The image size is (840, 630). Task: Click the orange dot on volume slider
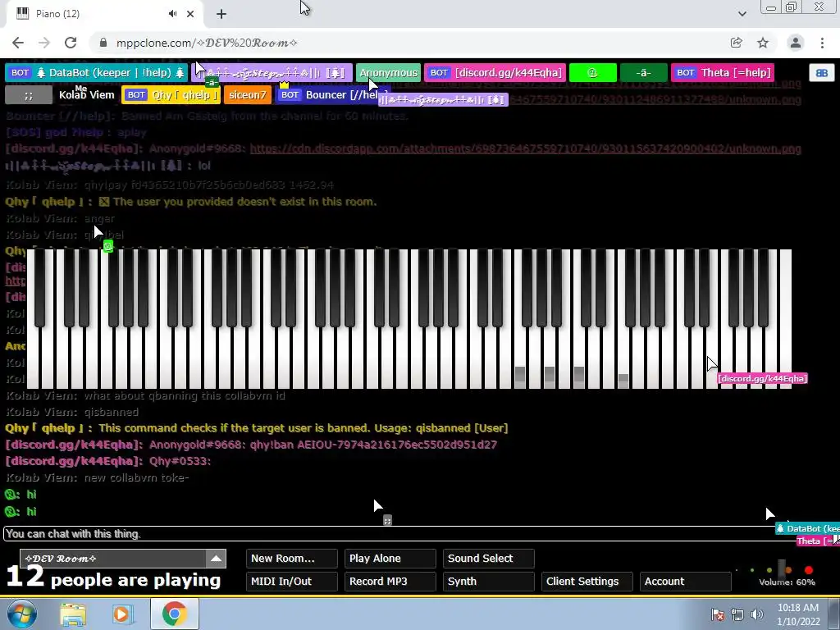pos(788,570)
